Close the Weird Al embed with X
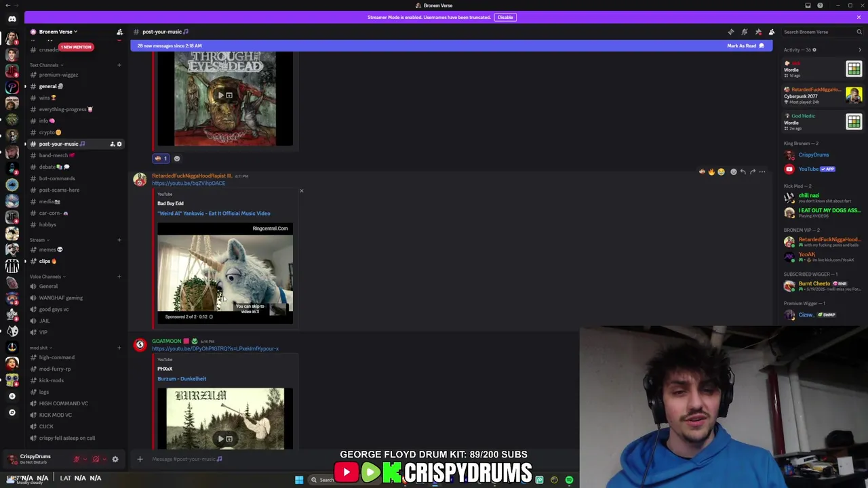The image size is (868, 488). click(302, 191)
